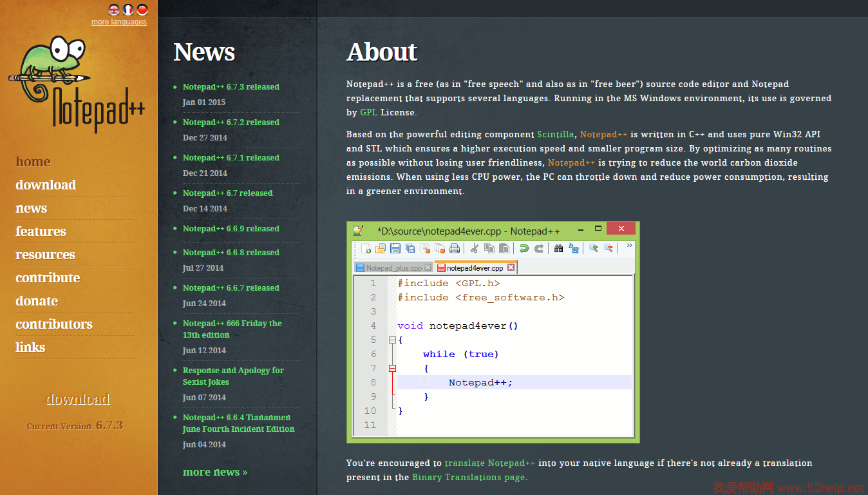
Task: Click the blue Save floppy icon in the toolbar
Action: click(395, 249)
